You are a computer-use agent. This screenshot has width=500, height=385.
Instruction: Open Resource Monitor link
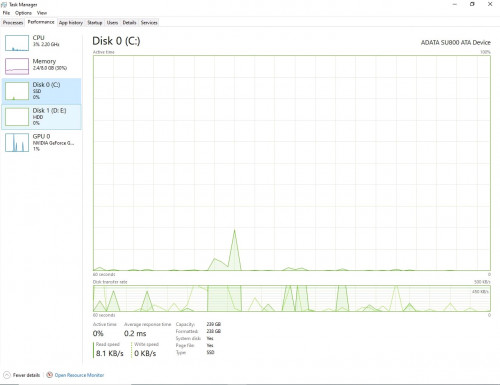[79, 375]
